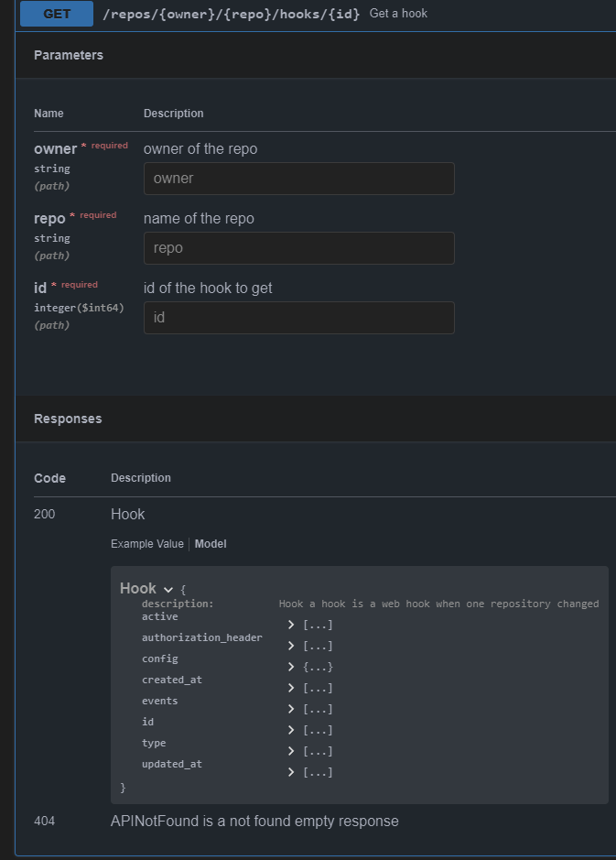Screen dimensions: 616x860
Task: Click the Hook model name
Action: (138, 589)
